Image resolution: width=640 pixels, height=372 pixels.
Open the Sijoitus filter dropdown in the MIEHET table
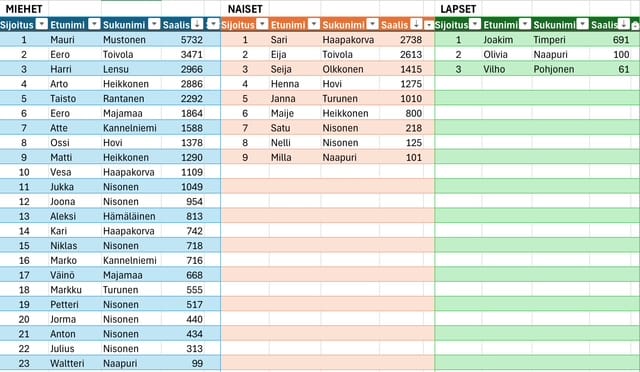tap(42, 24)
